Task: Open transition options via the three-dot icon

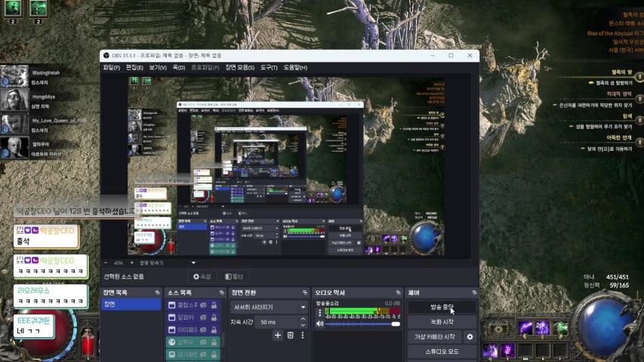Action: [303, 336]
